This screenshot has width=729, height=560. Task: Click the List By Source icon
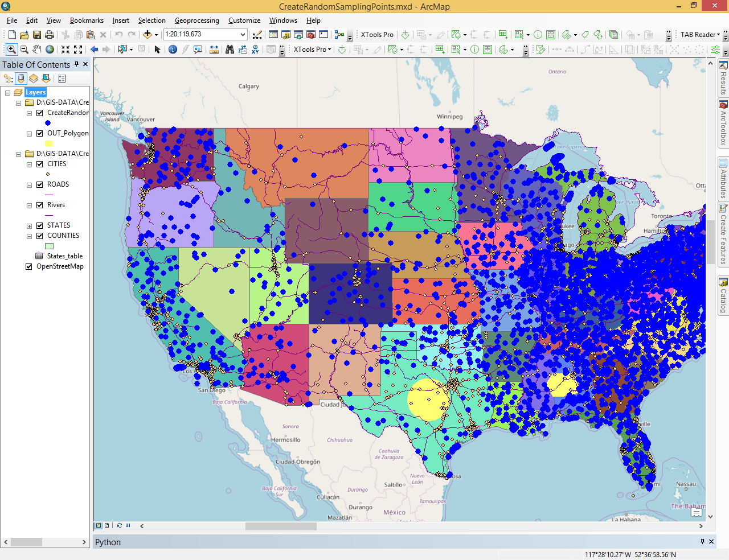(21, 79)
